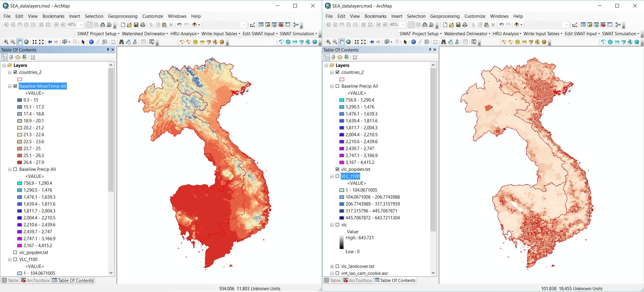Open Python window icon in left window
Image resolution: width=644 pixels, height=292 pixels.
point(288,25)
